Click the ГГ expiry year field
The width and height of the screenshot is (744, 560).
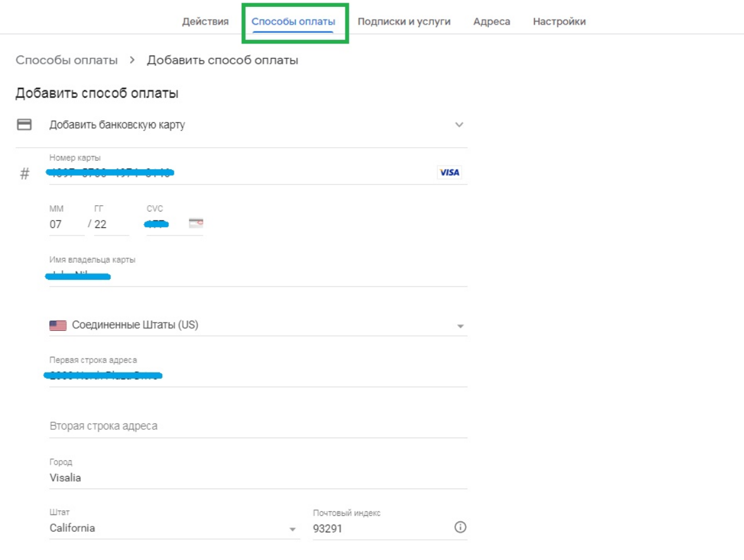[111, 224]
